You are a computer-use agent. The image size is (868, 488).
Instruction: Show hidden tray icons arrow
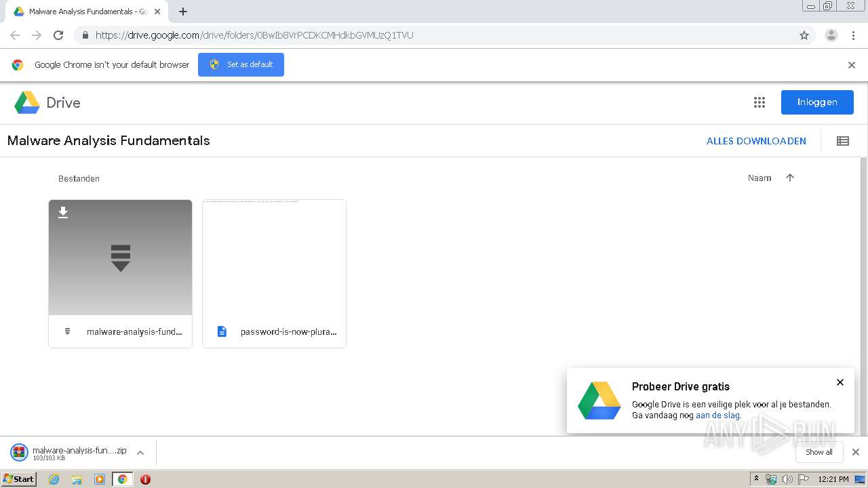click(x=756, y=479)
